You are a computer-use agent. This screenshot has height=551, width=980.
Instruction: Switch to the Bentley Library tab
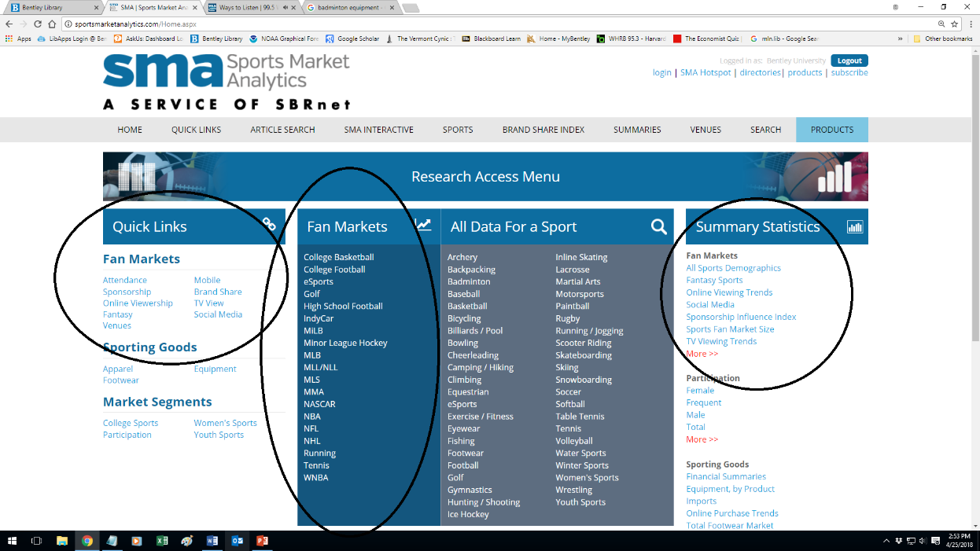click(52, 7)
